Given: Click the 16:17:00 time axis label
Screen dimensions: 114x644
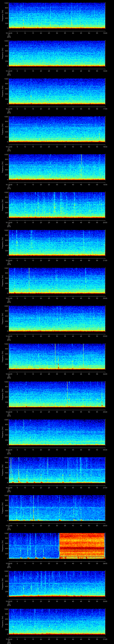Looking at the screenshot, I should point(9,147).
